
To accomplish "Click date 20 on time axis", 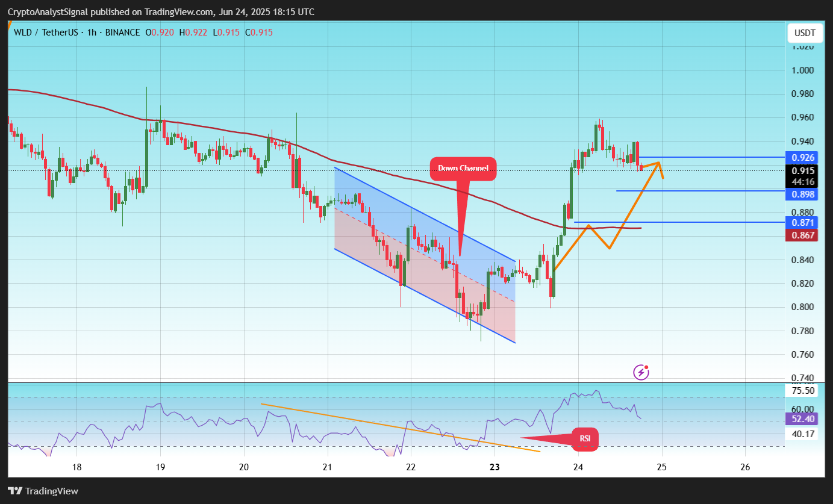I will [244, 467].
